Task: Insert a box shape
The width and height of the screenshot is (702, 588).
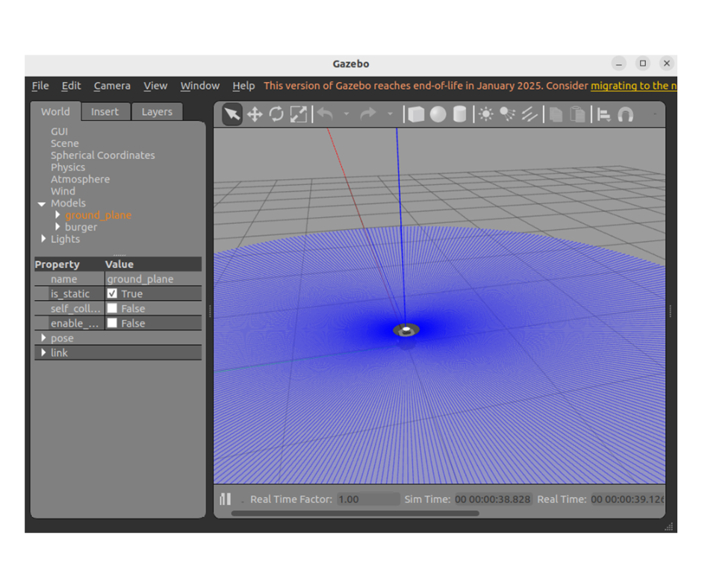Action: tap(416, 114)
